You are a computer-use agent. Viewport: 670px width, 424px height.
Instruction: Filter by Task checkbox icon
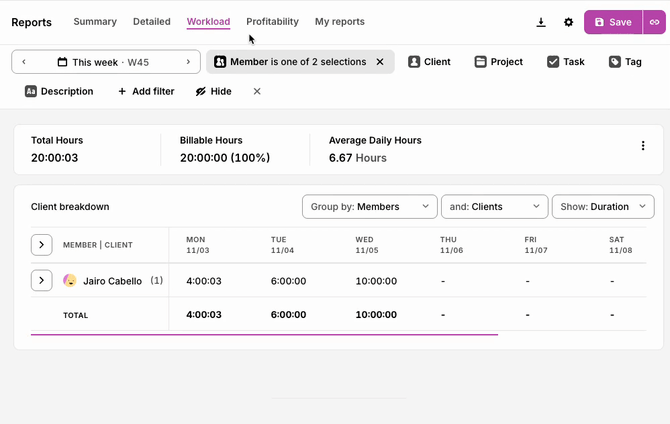click(553, 62)
